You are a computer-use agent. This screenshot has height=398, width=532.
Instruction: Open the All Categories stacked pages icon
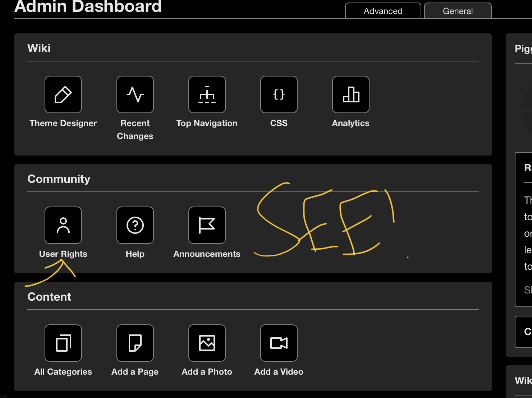(x=63, y=343)
